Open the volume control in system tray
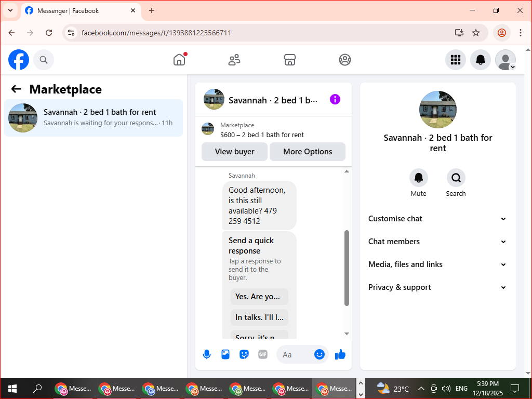The image size is (532, 399). pyautogui.click(x=446, y=389)
